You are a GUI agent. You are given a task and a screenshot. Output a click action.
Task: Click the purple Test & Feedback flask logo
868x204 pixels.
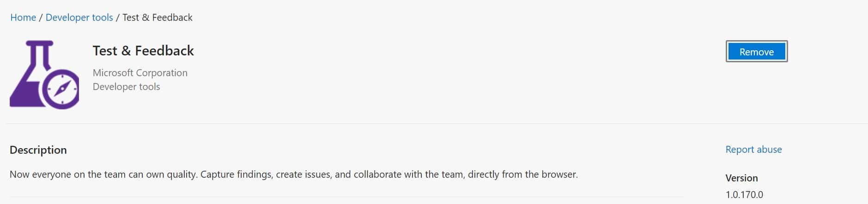(x=44, y=75)
